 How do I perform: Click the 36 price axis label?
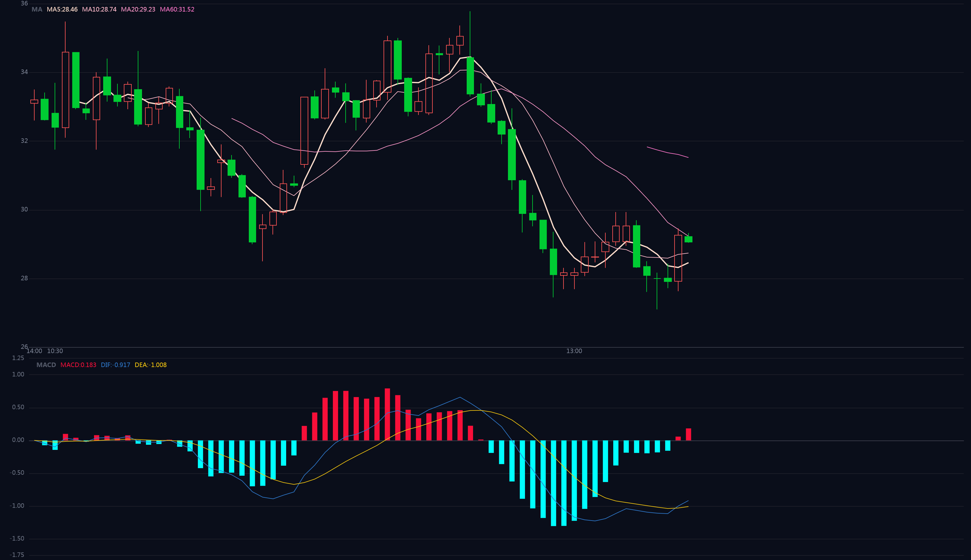[24, 3]
